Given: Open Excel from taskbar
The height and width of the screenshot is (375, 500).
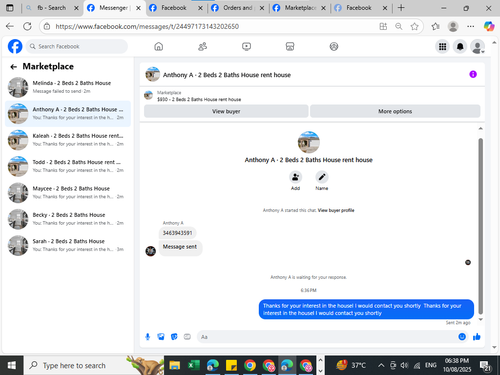Looking at the screenshot, I should (193, 365).
